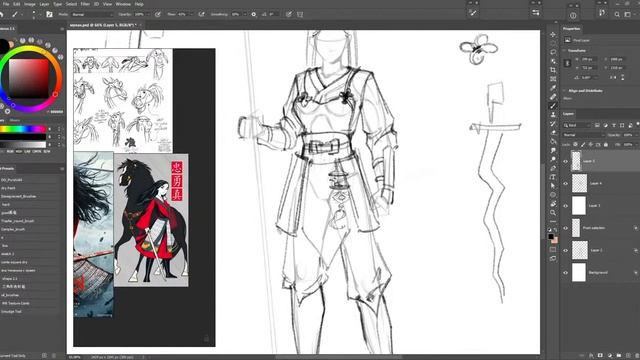Viewport: 640px width, 360px height.
Task: Open the Filter menu
Action: (85, 4)
